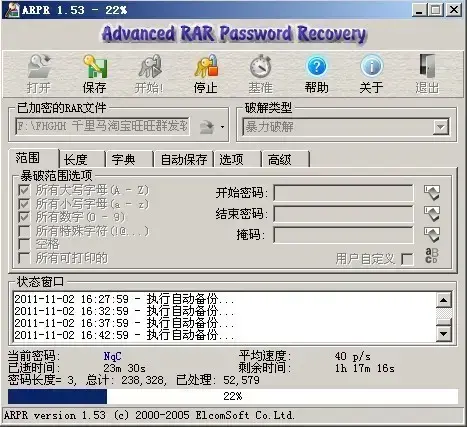Switch to the 范围 tab
The width and height of the screenshot is (467, 427).
[x=33, y=158]
